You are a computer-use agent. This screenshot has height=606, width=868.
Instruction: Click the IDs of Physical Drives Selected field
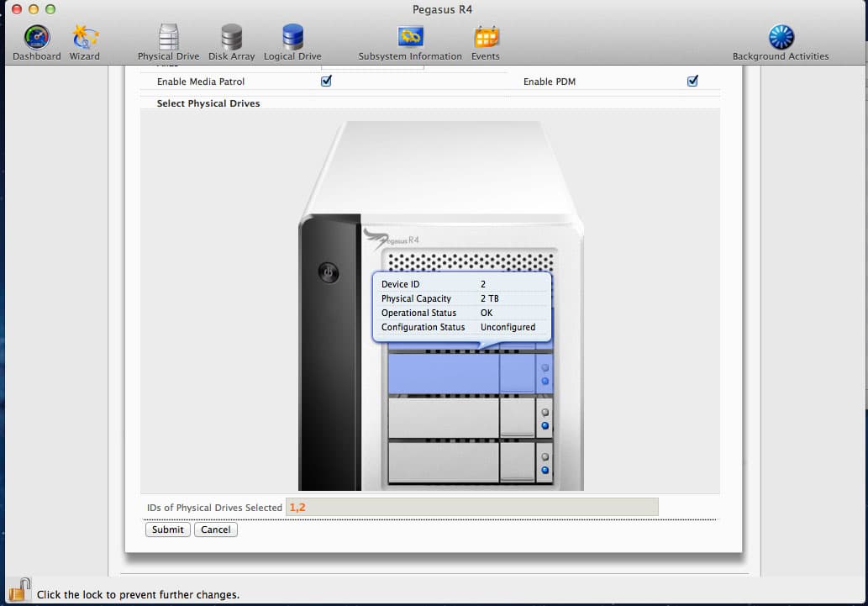click(471, 507)
